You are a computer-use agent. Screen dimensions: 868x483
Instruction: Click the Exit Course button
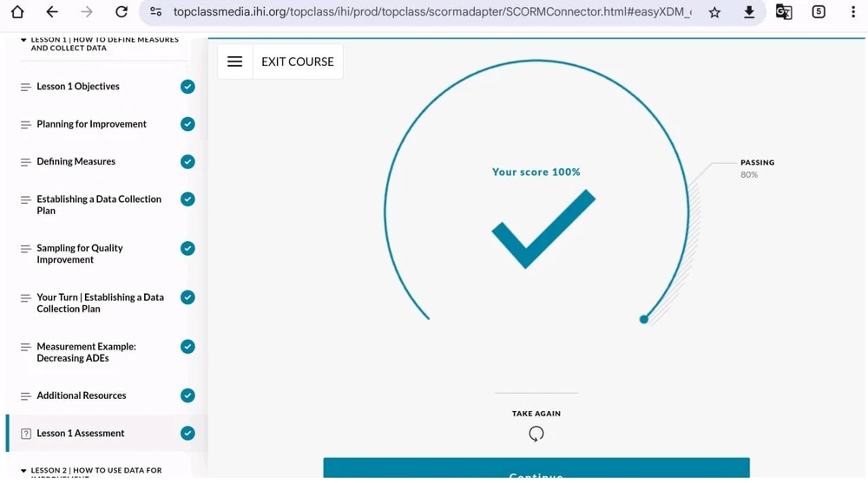click(298, 62)
